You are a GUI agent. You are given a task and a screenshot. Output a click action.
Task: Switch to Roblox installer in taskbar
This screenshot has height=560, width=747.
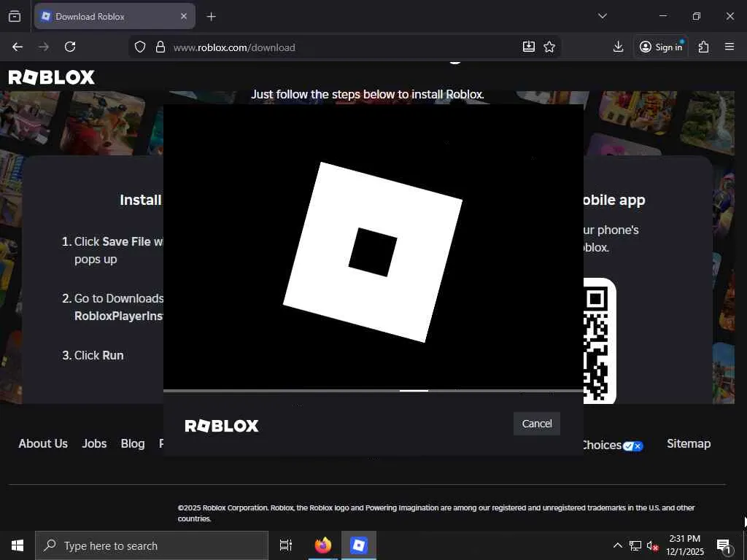[x=359, y=545]
